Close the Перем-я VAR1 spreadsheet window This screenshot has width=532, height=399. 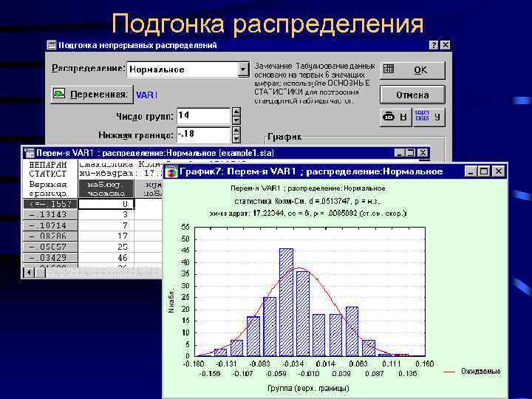(422, 153)
